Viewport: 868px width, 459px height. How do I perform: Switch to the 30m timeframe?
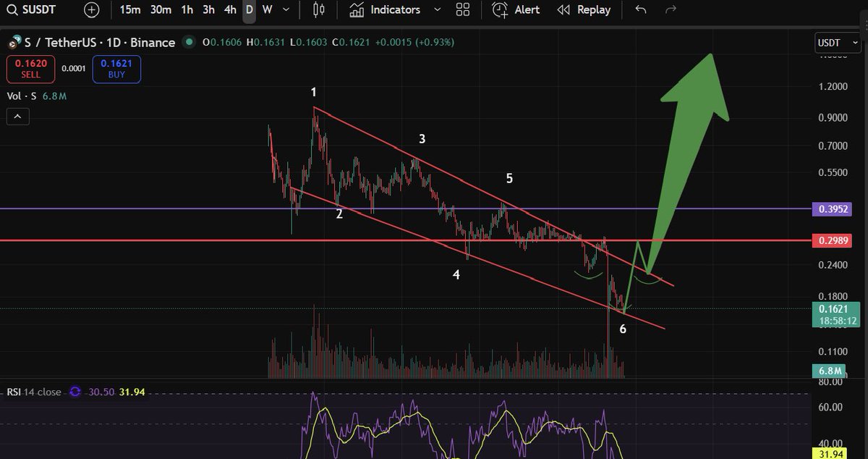pos(161,10)
